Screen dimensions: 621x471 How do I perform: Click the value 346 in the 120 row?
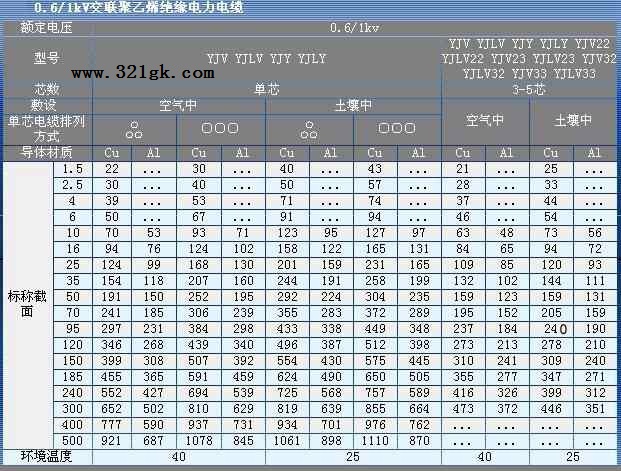tap(111, 345)
